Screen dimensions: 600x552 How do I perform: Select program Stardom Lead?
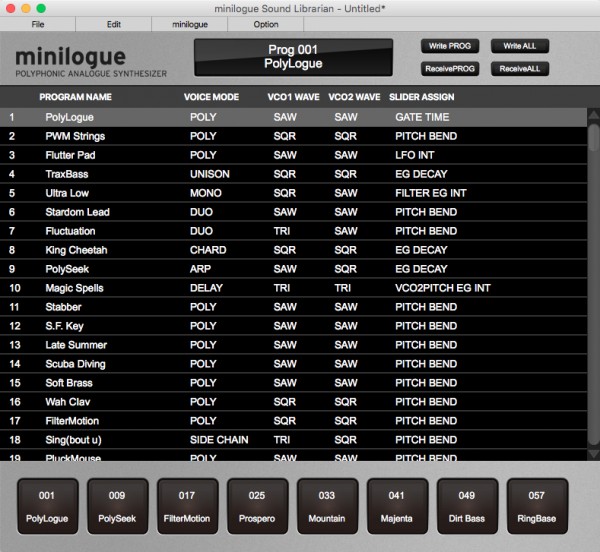coord(293,212)
